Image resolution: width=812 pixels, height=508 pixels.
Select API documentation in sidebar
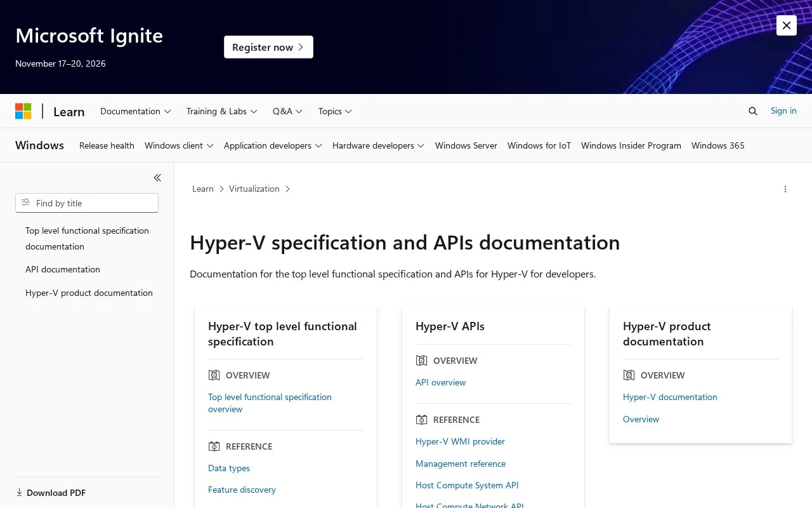click(x=63, y=269)
